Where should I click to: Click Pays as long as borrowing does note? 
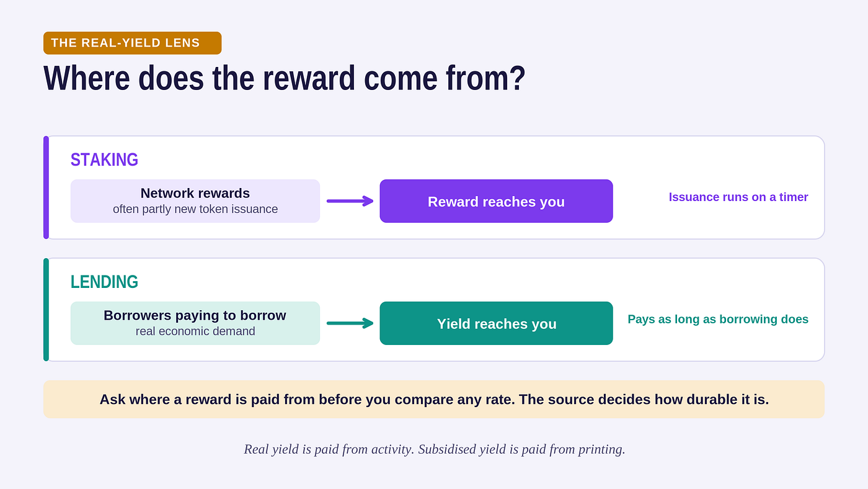pyautogui.click(x=718, y=320)
